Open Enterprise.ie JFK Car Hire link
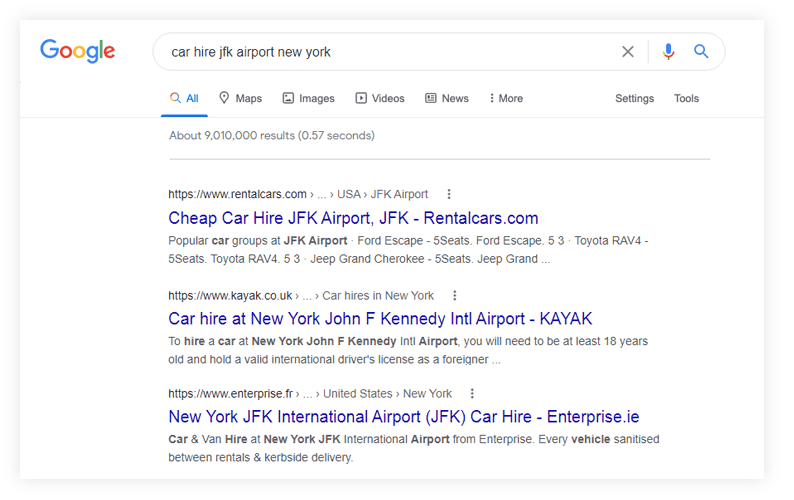 (403, 417)
